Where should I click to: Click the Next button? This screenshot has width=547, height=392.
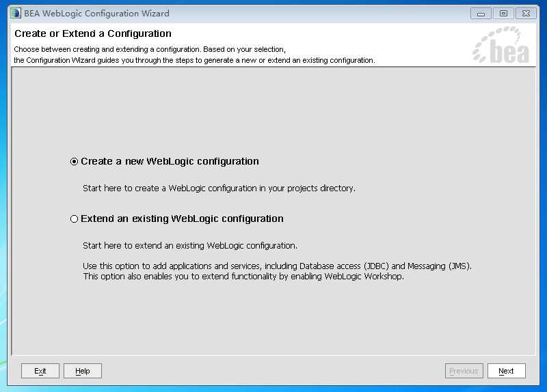[506, 371]
